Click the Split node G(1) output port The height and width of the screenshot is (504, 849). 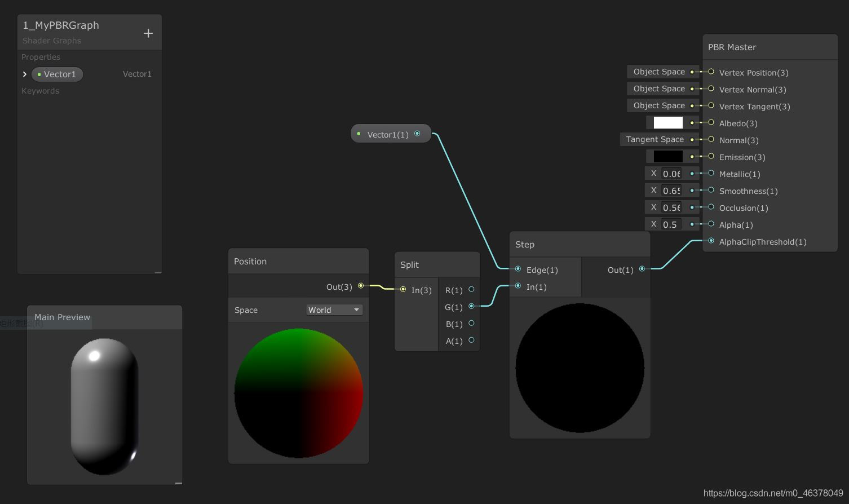click(471, 306)
